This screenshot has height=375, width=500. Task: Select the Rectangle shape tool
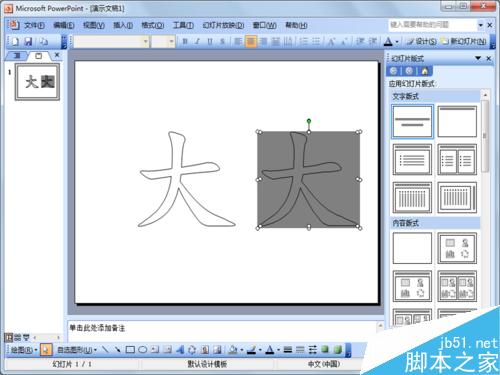point(130,350)
